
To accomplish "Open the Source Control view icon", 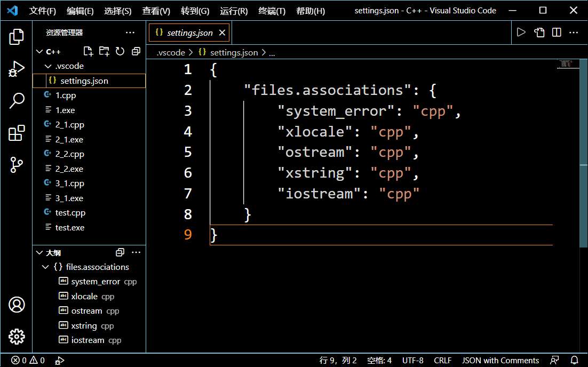I will tap(17, 165).
